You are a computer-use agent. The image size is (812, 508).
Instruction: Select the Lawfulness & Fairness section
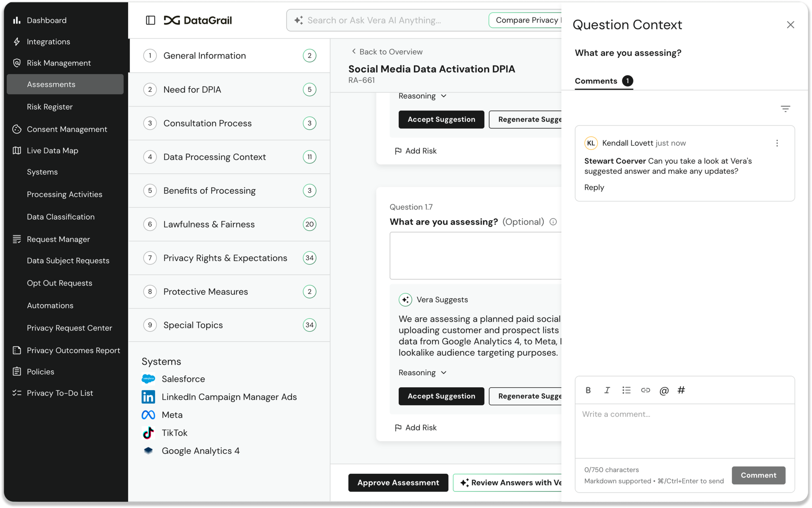click(230, 224)
